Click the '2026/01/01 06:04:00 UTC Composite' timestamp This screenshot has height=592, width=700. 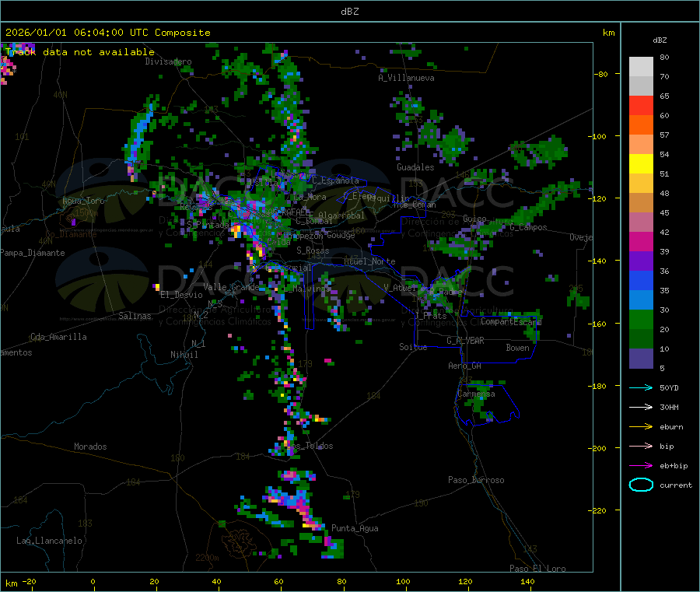point(107,33)
